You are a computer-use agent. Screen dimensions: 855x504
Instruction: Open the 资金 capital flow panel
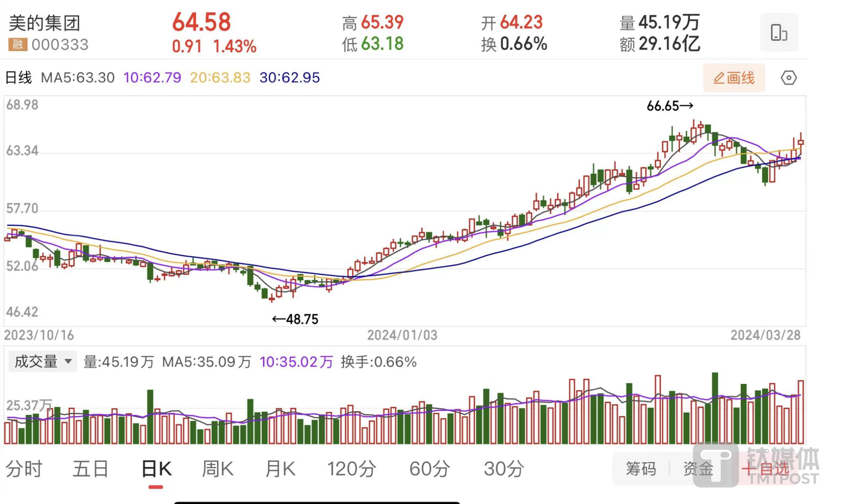point(698,469)
